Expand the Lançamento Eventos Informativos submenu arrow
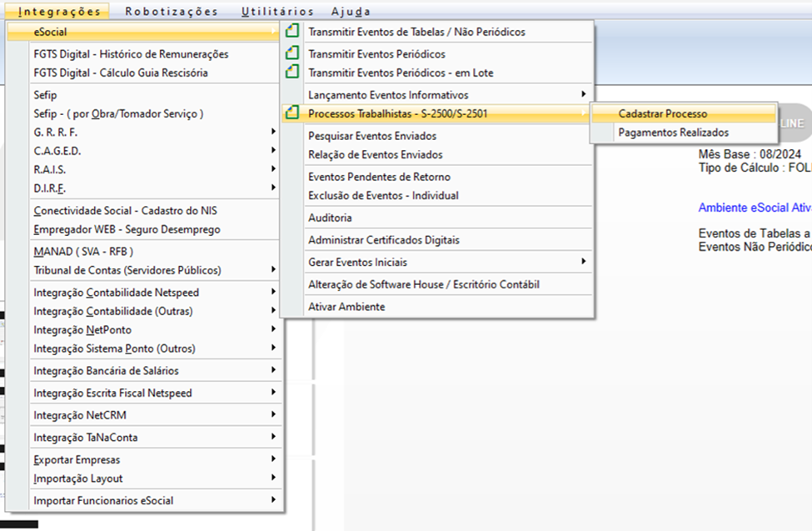The image size is (812, 531). pyautogui.click(x=583, y=95)
